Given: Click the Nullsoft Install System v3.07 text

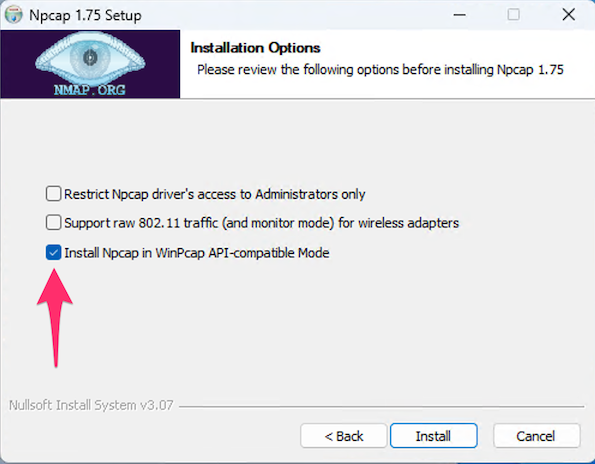Looking at the screenshot, I should coord(91,405).
